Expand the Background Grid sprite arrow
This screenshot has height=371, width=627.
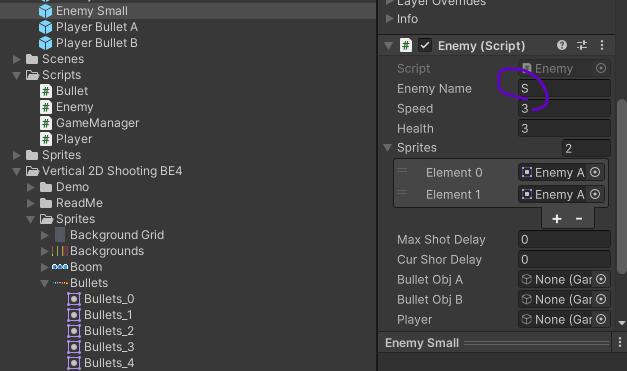coord(45,235)
